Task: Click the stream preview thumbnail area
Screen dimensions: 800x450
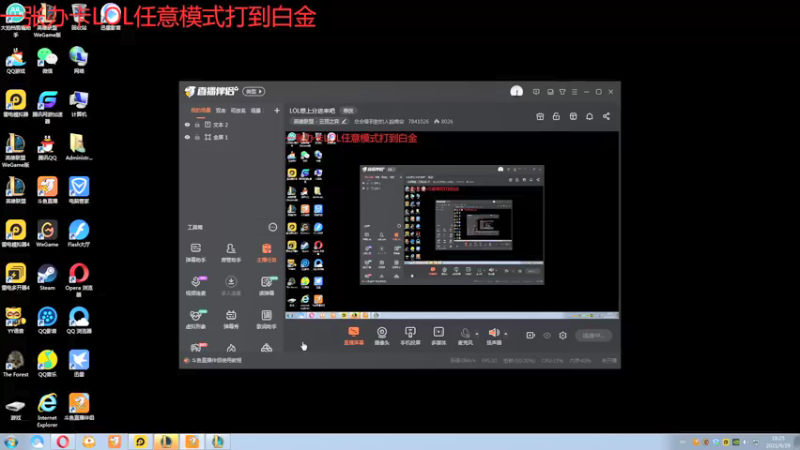Action: point(452,225)
